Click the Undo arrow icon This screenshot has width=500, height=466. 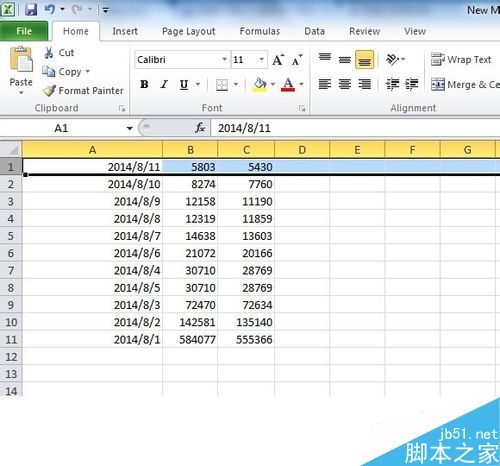click(50, 9)
